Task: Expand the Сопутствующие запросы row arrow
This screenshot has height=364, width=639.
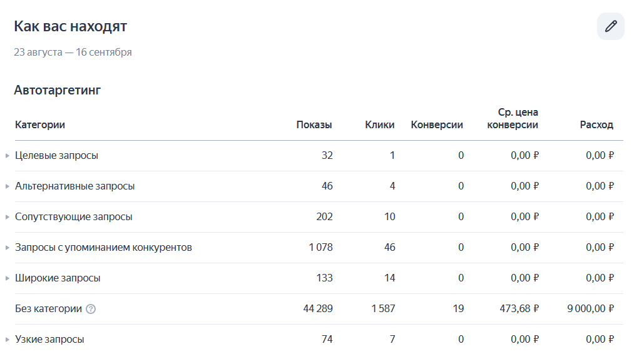Action: coord(8,217)
